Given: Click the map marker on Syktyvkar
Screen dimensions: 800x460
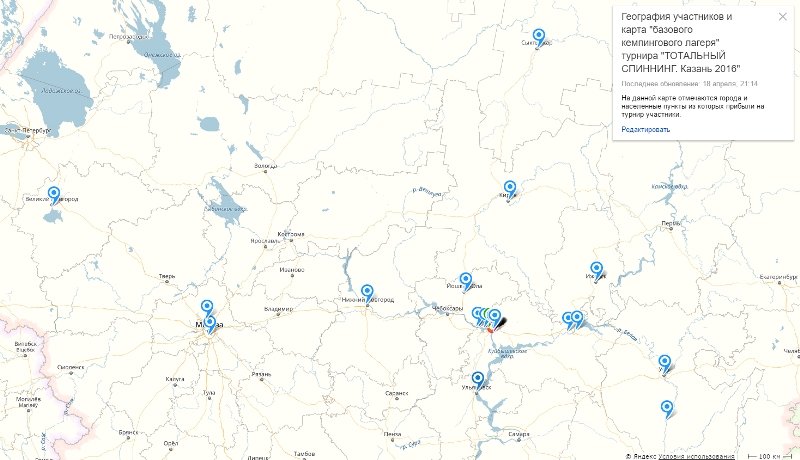Looking at the screenshot, I should [x=539, y=36].
